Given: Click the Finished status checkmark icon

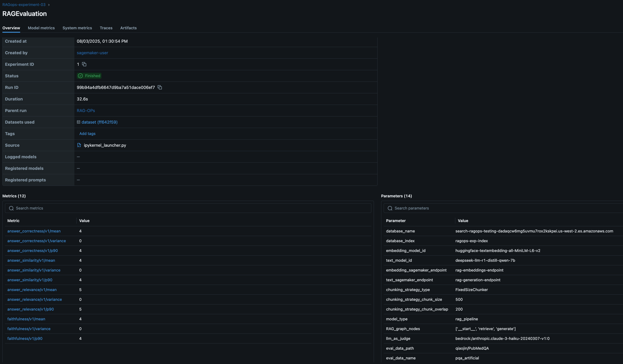Looking at the screenshot, I should [80, 76].
